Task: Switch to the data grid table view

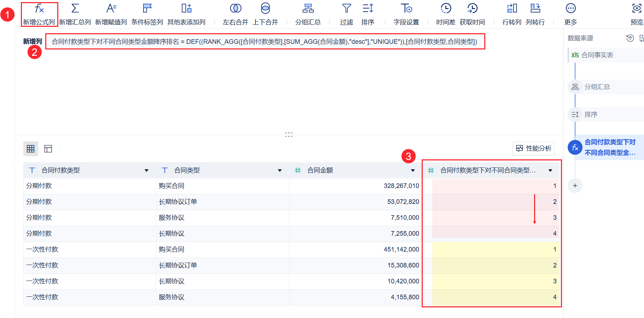Action: tap(31, 149)
